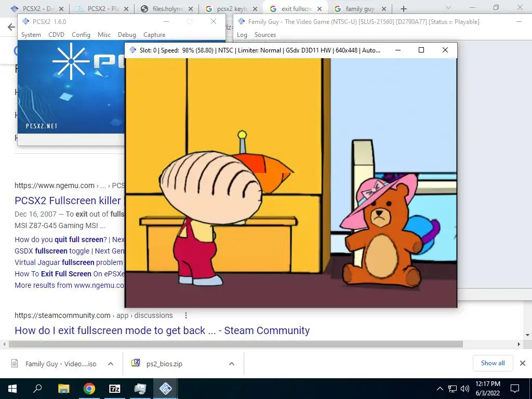This screenshot has width=532, height=399.
Task: Open Virtual Jaguar fullscreen problem link
Action: click(69, 262)
